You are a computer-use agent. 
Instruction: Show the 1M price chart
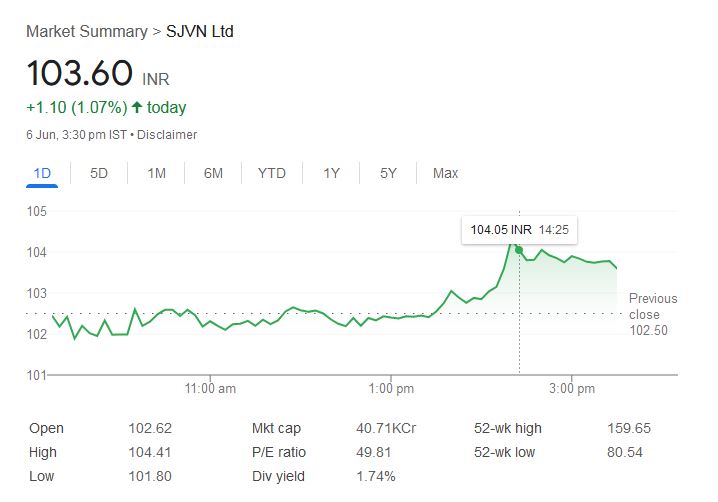156,173
